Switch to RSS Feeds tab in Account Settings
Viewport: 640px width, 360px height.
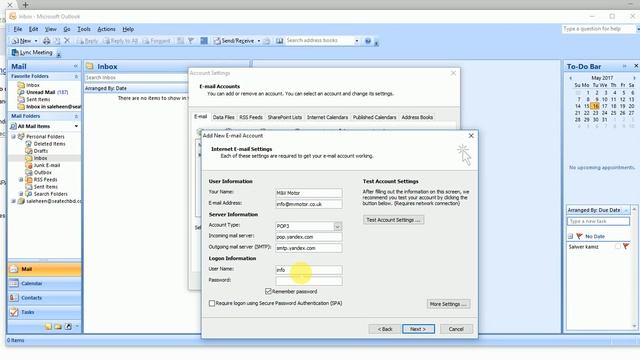pos(251,117)
